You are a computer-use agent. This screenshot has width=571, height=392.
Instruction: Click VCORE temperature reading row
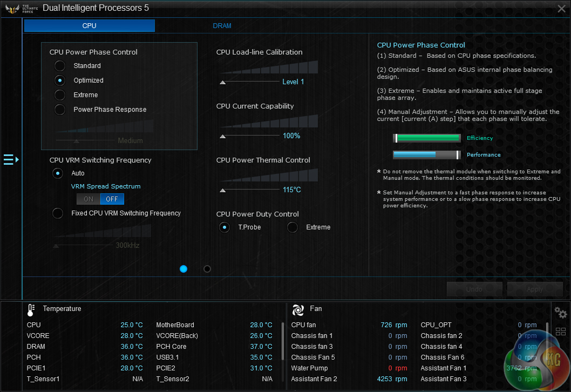click(x=85, y=335)
